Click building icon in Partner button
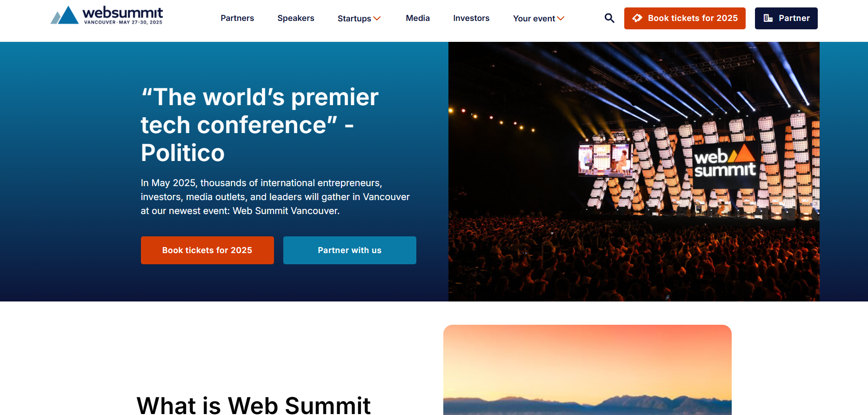The image size is (868, 415). pyautogui.click(x=768, y=18)
